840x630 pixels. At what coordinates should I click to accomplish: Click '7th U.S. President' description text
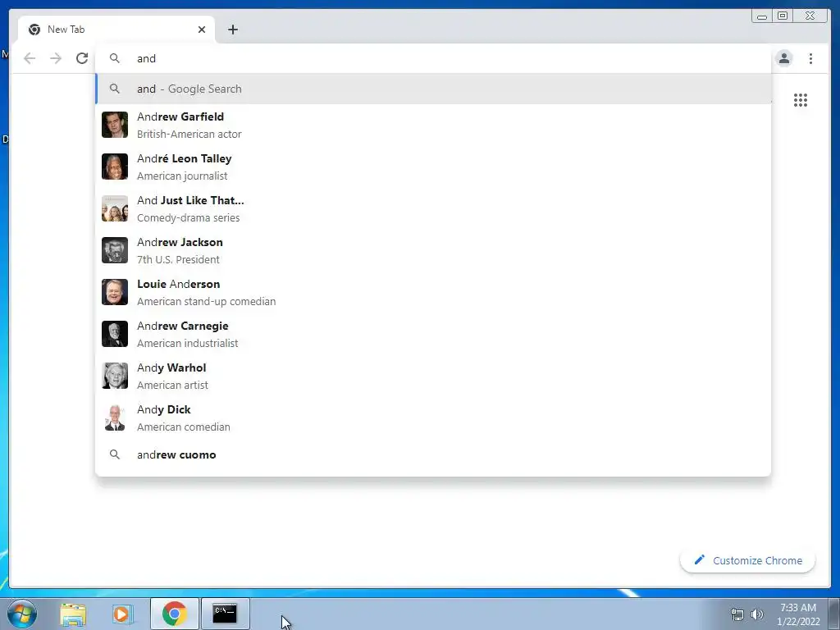[x=178, y=260]
